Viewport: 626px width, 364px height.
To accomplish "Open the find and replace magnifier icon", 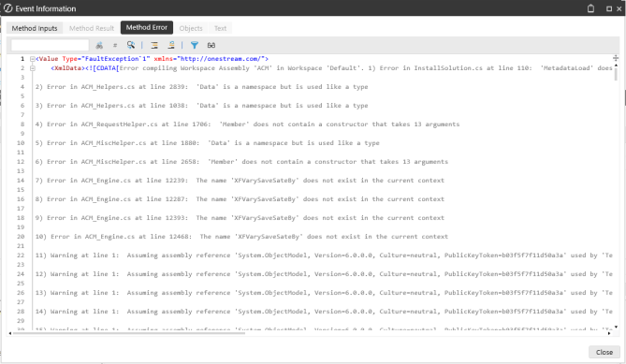I will click(131, 45).
